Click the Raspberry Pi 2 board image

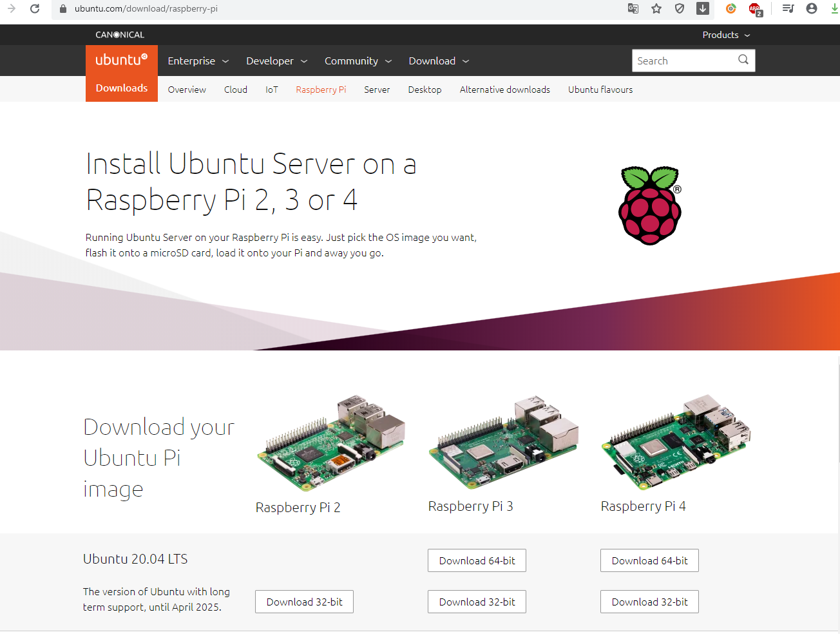coord(331,443)
